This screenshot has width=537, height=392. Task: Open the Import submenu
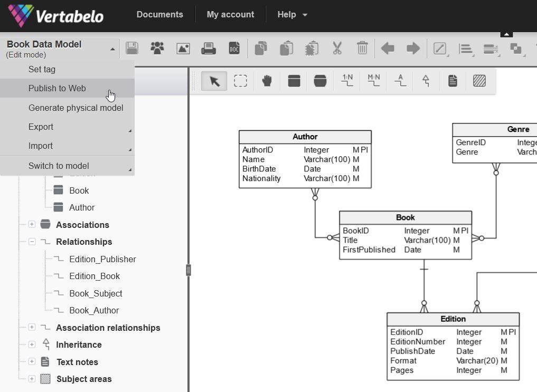[x=67, y=146]
